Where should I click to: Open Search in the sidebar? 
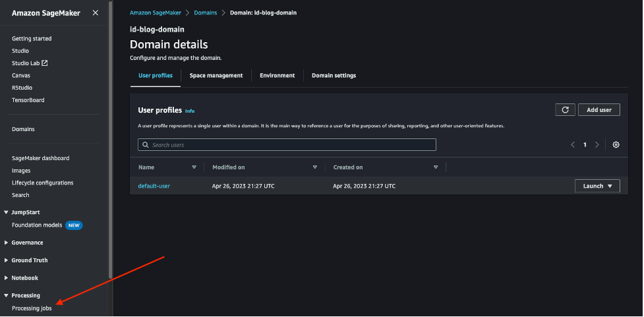coord(20,195)
